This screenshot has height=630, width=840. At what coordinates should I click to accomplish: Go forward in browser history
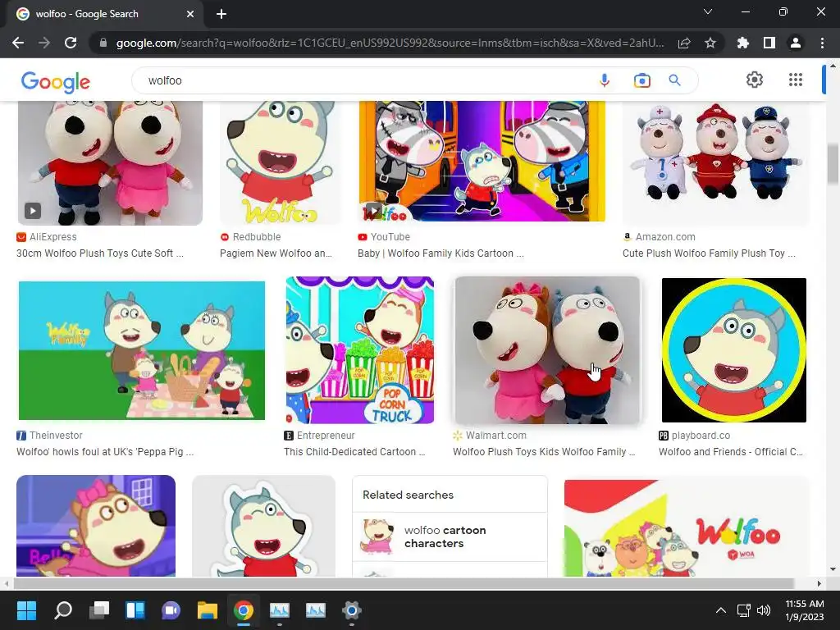[44, 43]
